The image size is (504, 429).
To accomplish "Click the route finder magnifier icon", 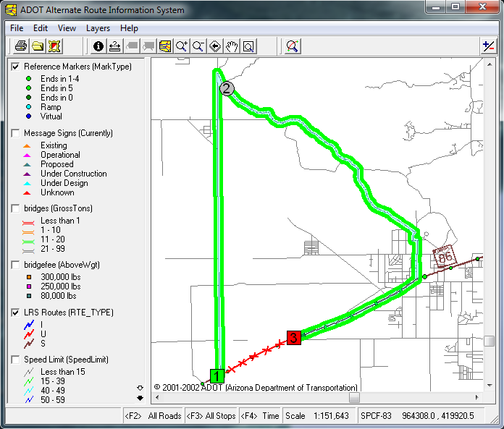I will pyautogui.click(x=293, y=46).
